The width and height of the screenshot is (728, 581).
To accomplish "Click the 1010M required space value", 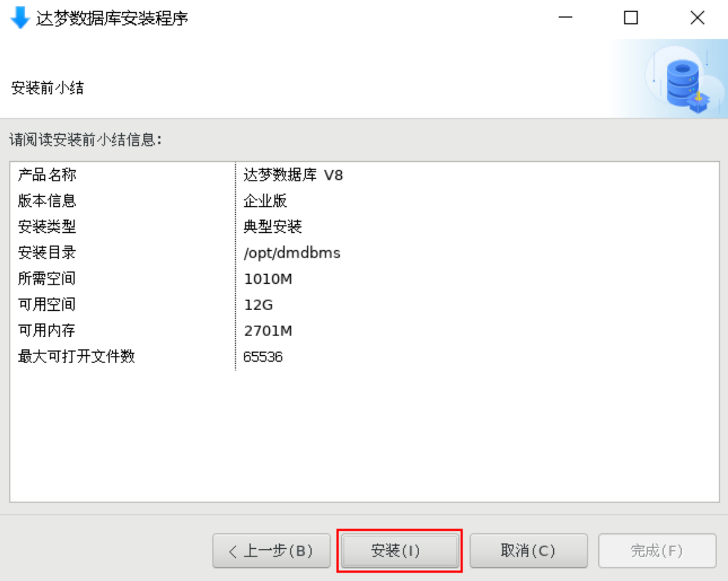I will 268,279.
